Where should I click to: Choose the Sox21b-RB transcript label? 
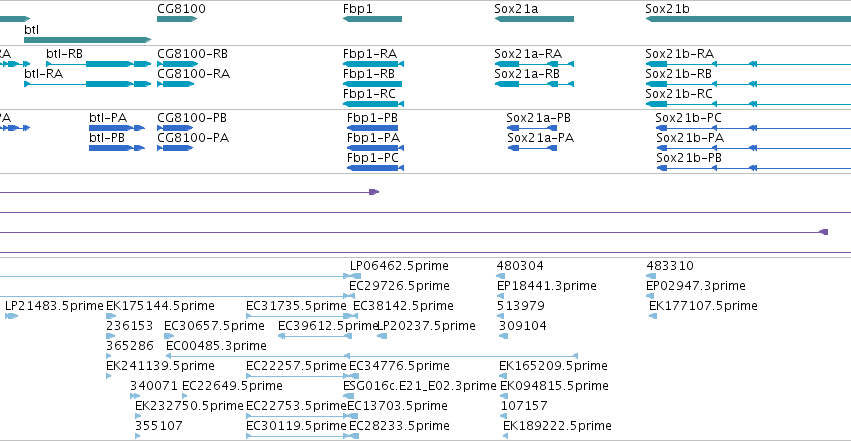[x=678, y=74]
